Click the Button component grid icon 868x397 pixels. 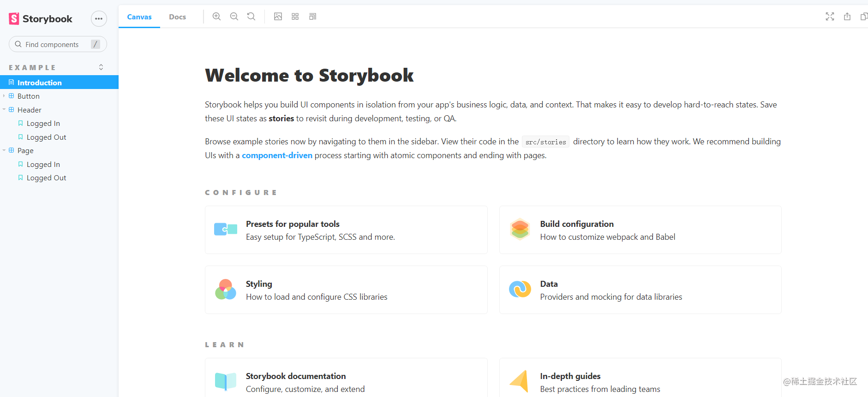(x=12, y=96)
